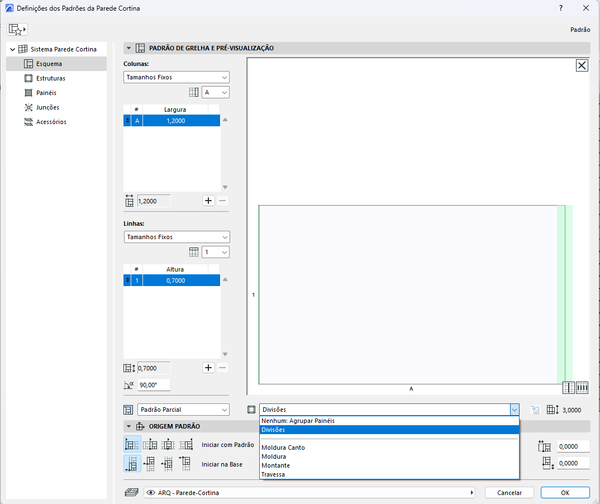600x504 pixels.
Task: Edit the horizontal offset 0,0000 field
Action: point(573,447)
